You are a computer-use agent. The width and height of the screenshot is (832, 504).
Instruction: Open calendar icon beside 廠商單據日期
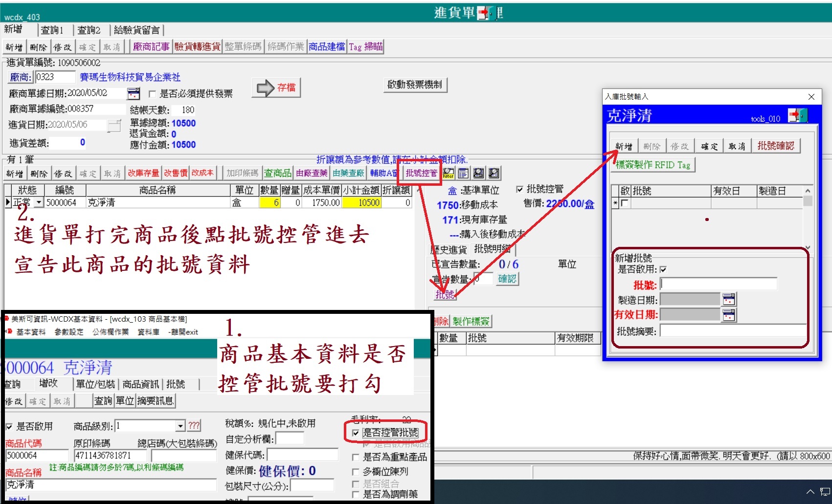point(133,93)
